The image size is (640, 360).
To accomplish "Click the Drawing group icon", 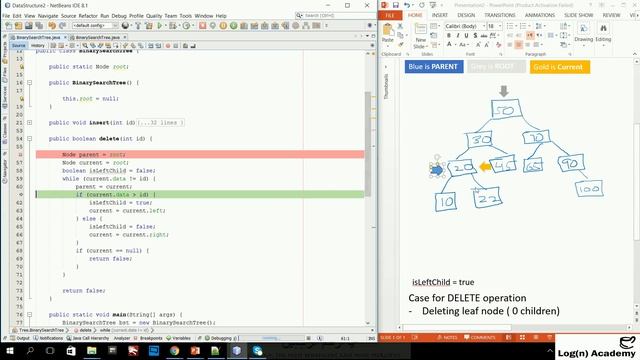I will (583, 29).
